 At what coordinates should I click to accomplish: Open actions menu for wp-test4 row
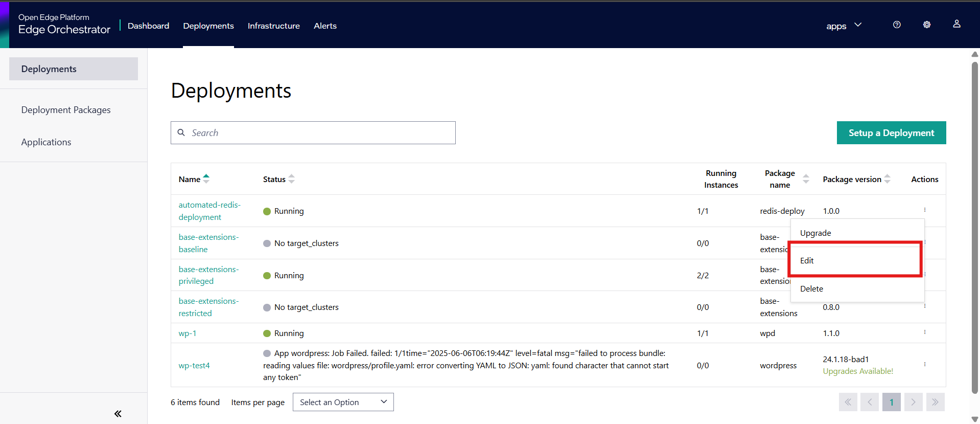tap(924, 365)
